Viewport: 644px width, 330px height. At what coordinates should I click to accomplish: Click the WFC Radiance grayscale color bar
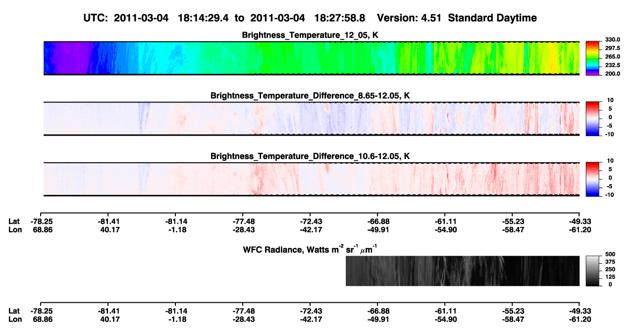click(593, 271)
